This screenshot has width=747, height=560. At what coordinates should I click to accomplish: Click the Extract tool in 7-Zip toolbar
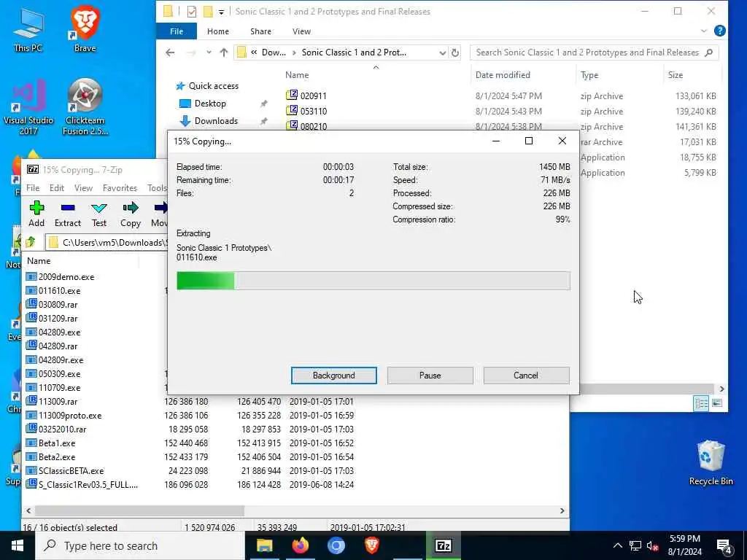click(x=68, y=214)
